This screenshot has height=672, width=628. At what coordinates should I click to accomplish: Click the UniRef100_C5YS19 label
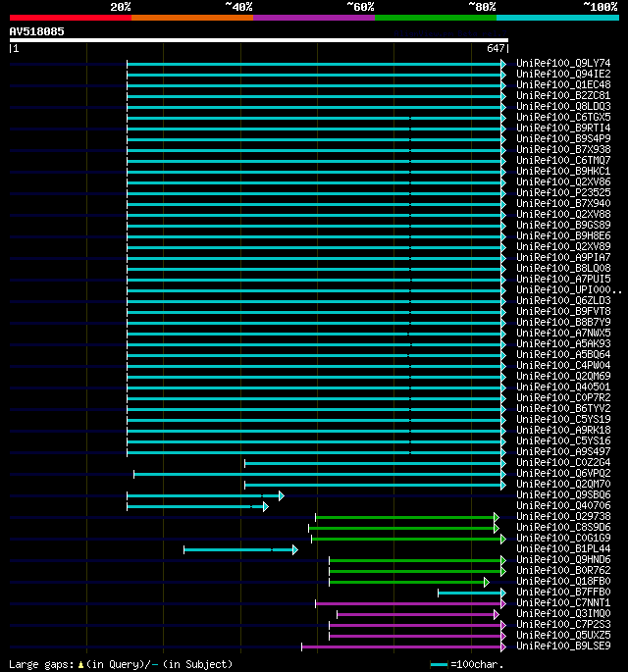563,419
